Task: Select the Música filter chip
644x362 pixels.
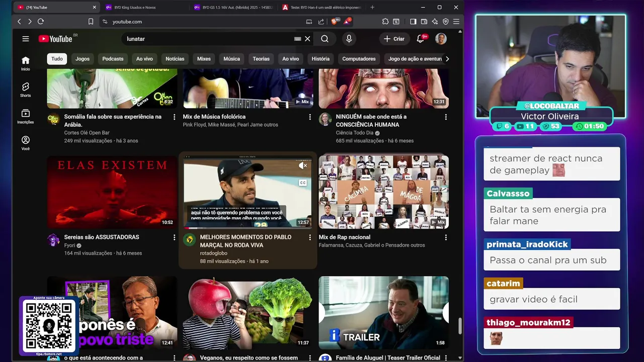Action: pyautogui.click(x=231, y=59)
